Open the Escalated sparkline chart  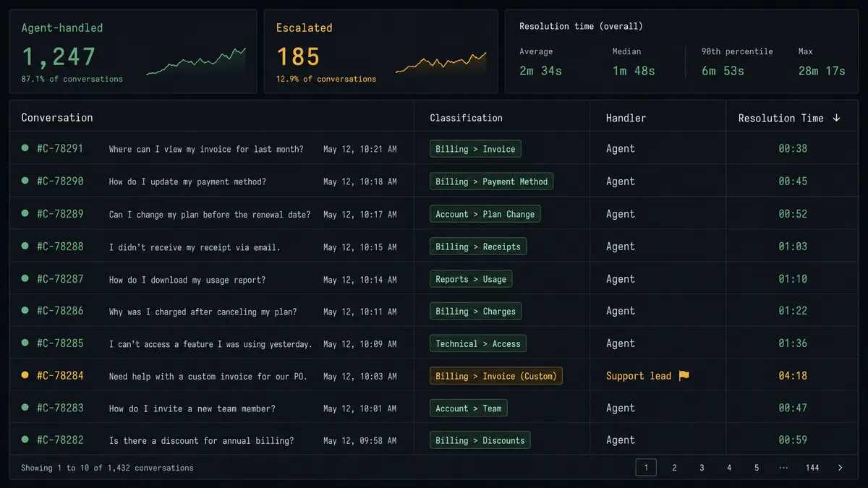(x=441, y=63)
